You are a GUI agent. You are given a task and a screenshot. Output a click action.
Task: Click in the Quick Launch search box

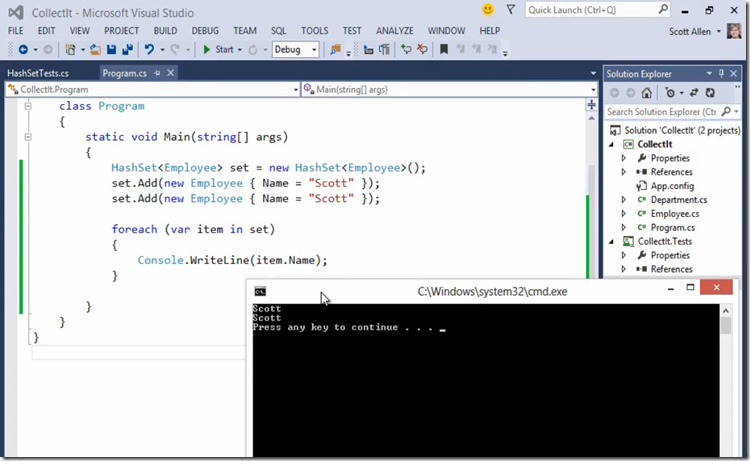pos(598,10)
